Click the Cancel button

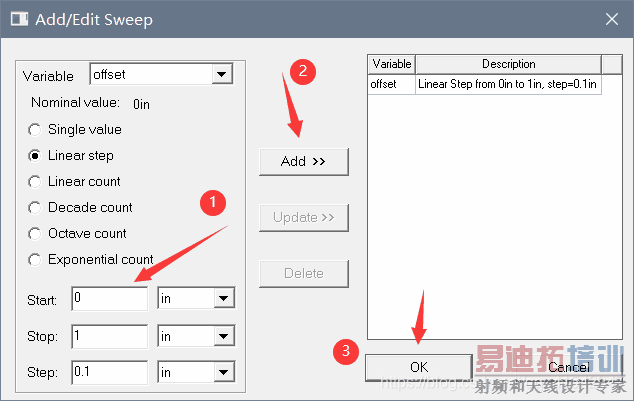[x=569, y=367]
